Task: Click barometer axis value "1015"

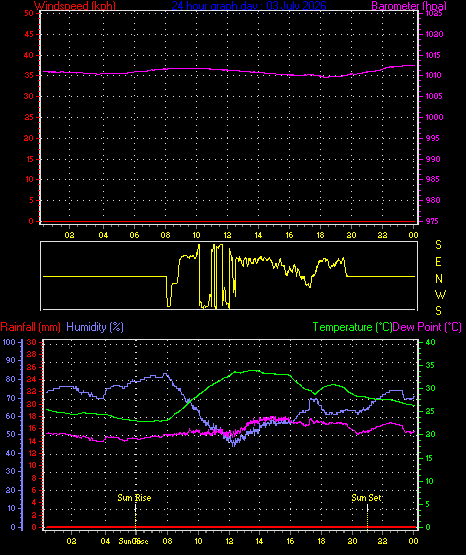Action: click(x=434, y=55)
